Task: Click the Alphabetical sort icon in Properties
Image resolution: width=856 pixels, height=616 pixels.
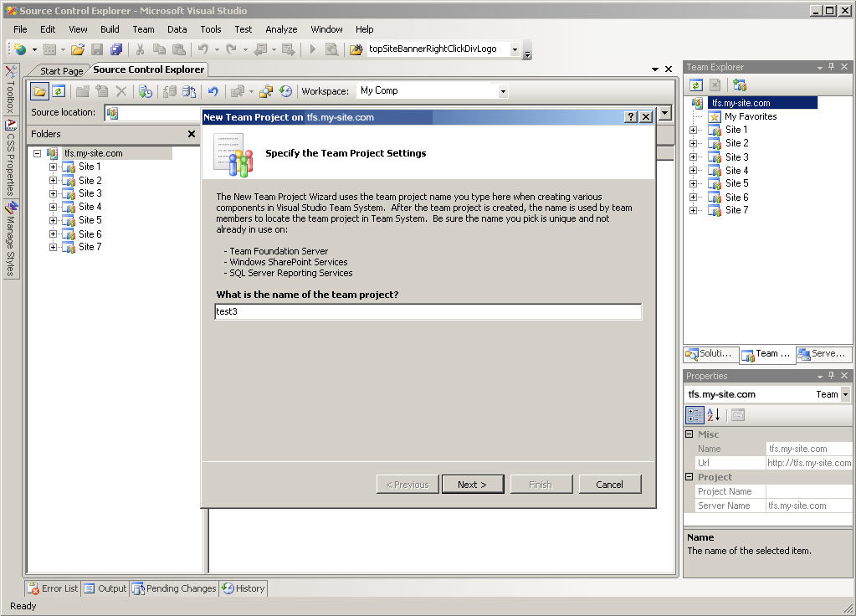Action: tap(714, 415)
